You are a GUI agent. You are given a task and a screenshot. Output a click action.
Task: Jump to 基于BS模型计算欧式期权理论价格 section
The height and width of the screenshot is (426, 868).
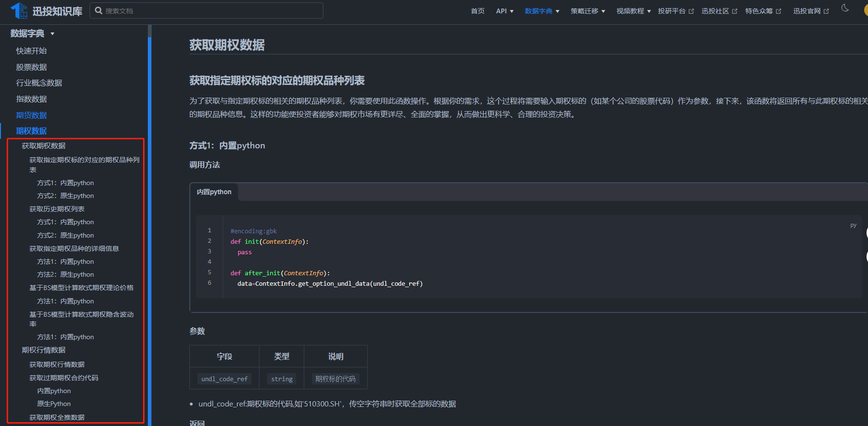point(82,288)
